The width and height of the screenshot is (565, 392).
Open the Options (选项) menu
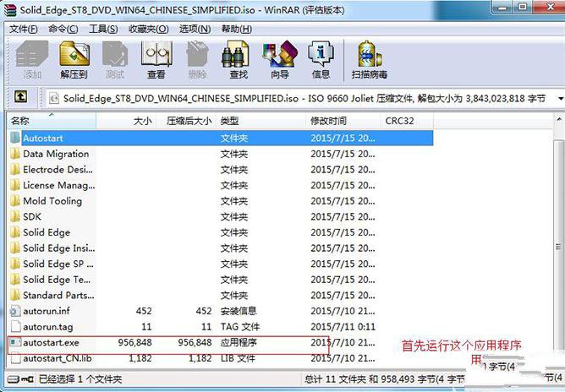point(195,29)
